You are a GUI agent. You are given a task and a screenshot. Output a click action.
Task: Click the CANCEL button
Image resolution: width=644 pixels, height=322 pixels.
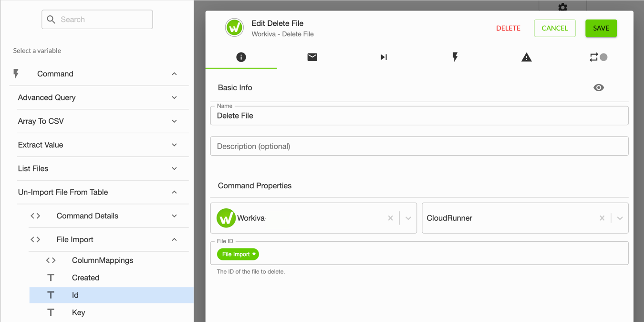pyautogui.click(x=555, y=28)
